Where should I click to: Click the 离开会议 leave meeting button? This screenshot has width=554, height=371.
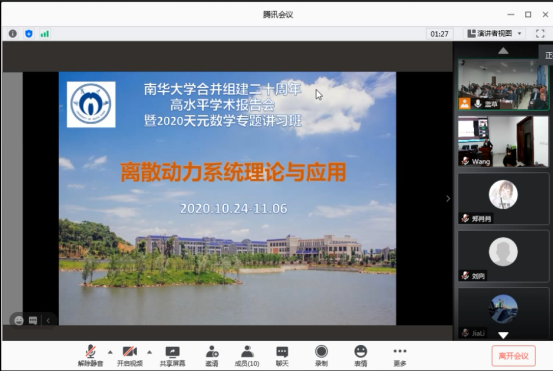(513, 356)
